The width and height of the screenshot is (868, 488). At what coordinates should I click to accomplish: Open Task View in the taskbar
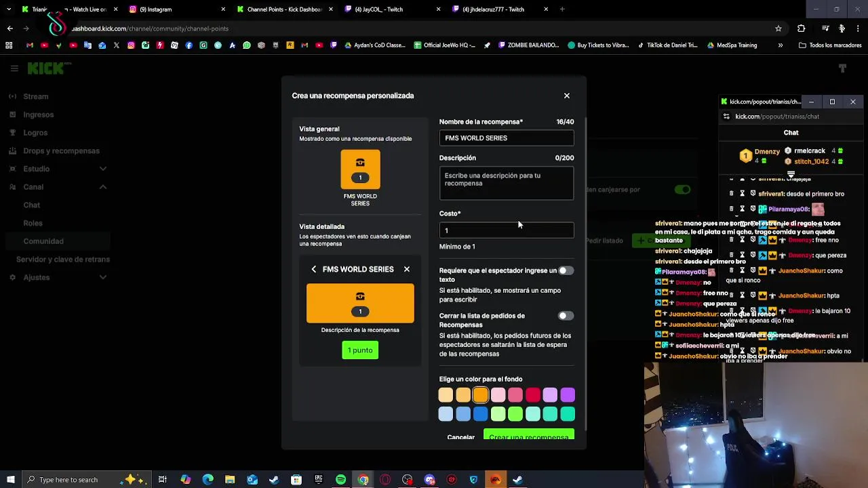click(163, 480)
